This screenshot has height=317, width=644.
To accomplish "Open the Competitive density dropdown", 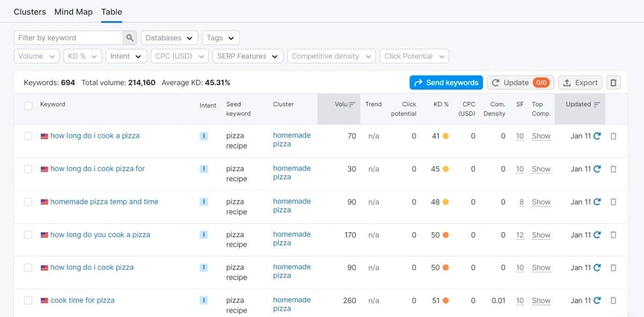I will coord(331,56).
